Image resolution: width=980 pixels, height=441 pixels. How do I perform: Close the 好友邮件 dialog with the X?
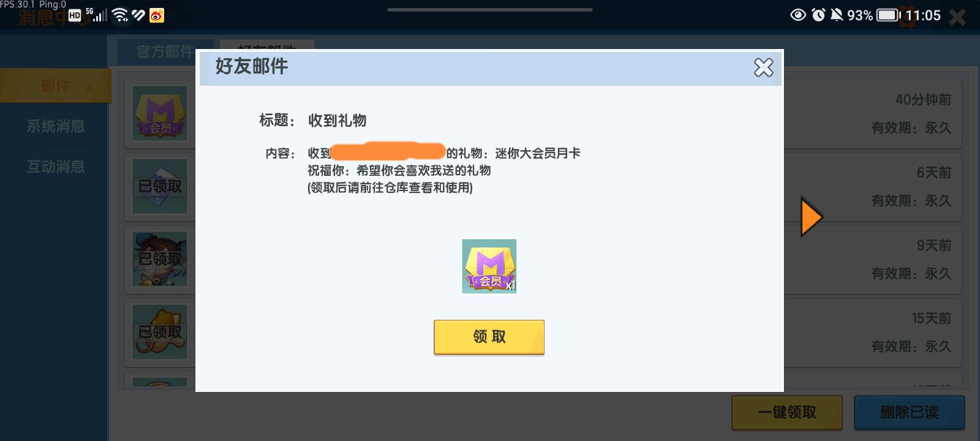(763, 67)
